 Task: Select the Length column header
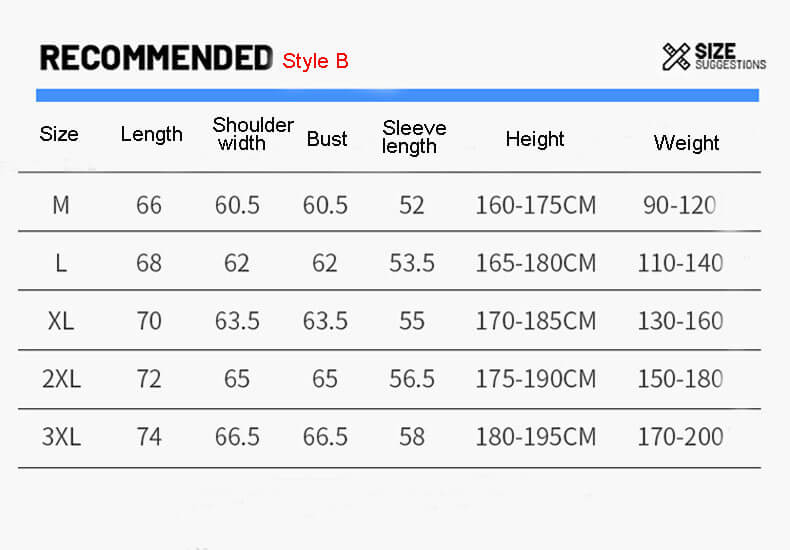click(152, 134)
